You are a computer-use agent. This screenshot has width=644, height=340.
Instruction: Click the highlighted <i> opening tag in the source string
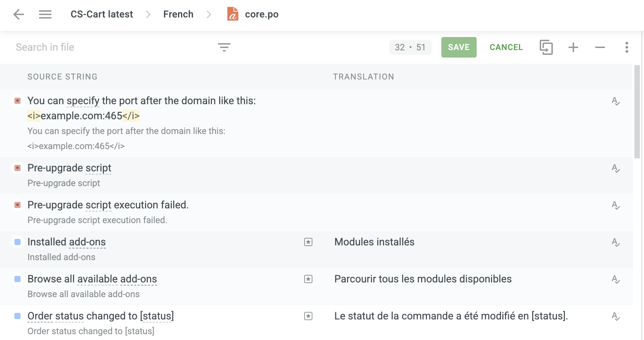pyautogui.click(x=34, y=116)
